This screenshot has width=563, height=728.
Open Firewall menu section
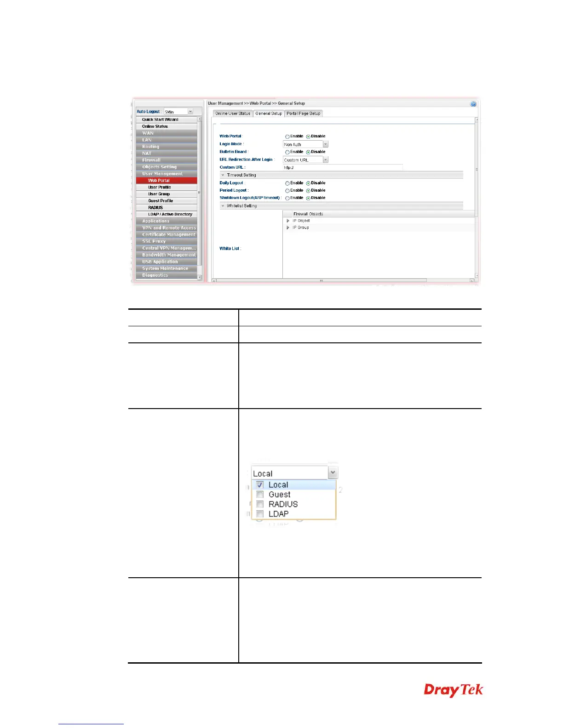167,160
